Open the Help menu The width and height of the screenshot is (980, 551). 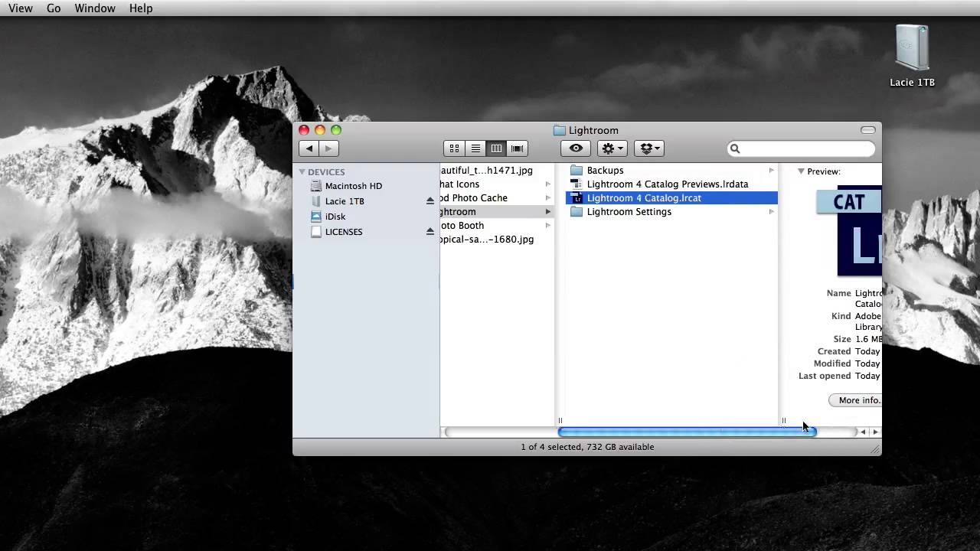tap(141, 8)
